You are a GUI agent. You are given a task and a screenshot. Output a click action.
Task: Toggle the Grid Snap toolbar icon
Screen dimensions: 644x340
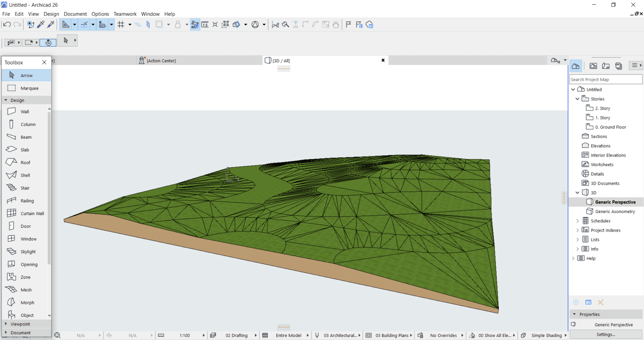point(121,24)
